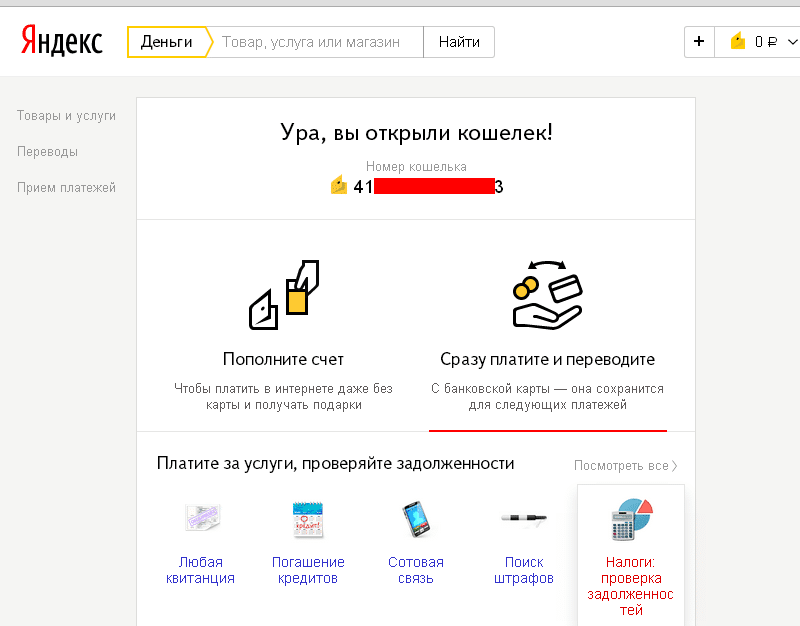
Task: Click the wallet icon next to balance
Action: pyautogui.click(x=738, y=41)
